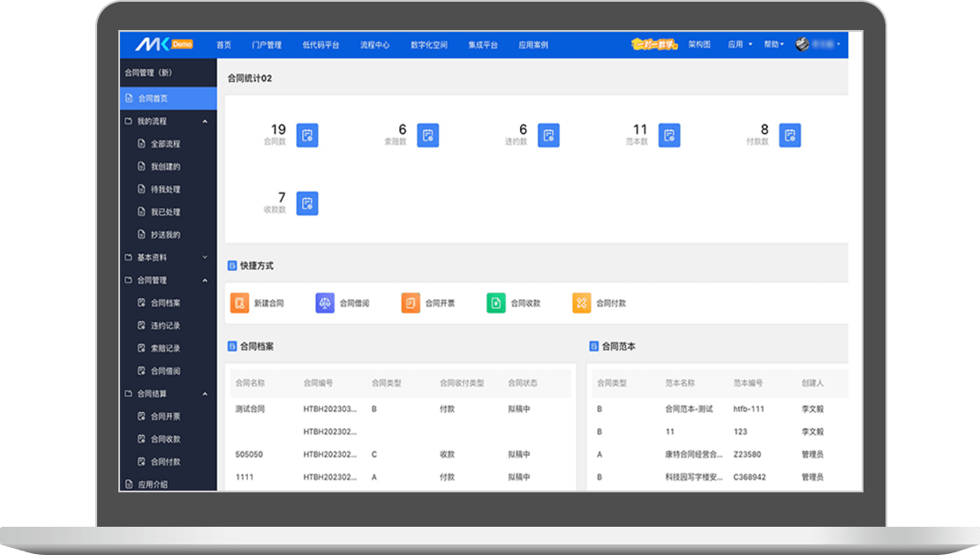This screenshot has width=980, height=555.
Task: Select 低代码平台 in top navigation
Action: coord(320,45)
